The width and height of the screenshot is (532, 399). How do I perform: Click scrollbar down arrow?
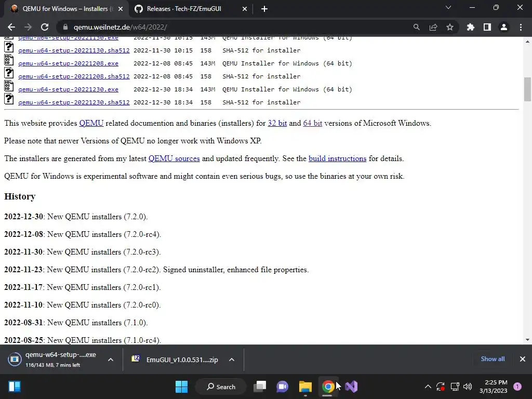[x=527, y=340]
